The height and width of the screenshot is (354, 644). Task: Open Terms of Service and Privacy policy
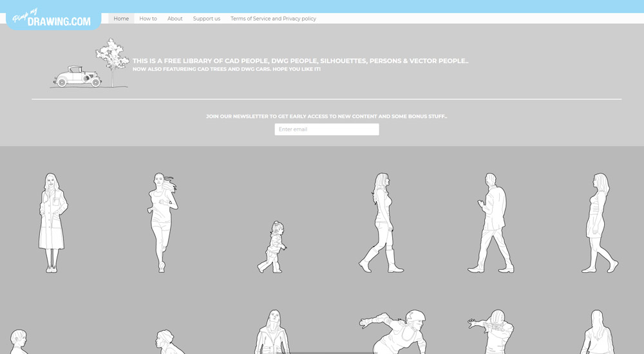[273, 19]
